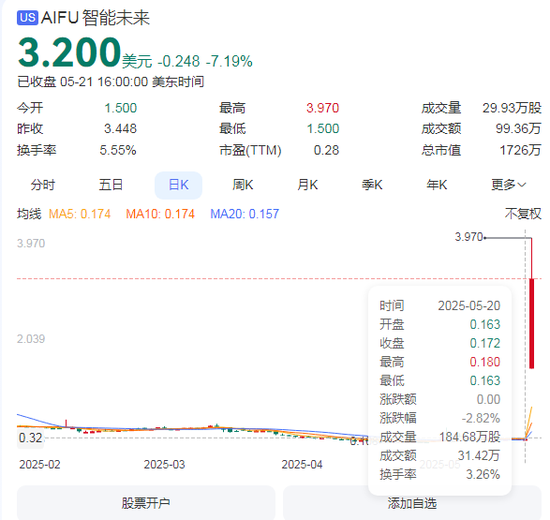Click the 添加自选 button
Viewport: 550px width, 520px height.
pyautogui.click(x=412, y=504)
